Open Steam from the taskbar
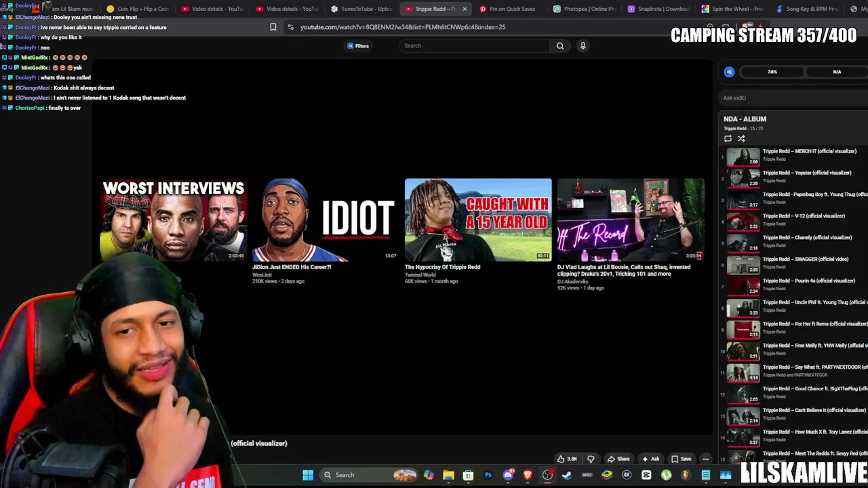868x488 pixels. tap(567, 475)
